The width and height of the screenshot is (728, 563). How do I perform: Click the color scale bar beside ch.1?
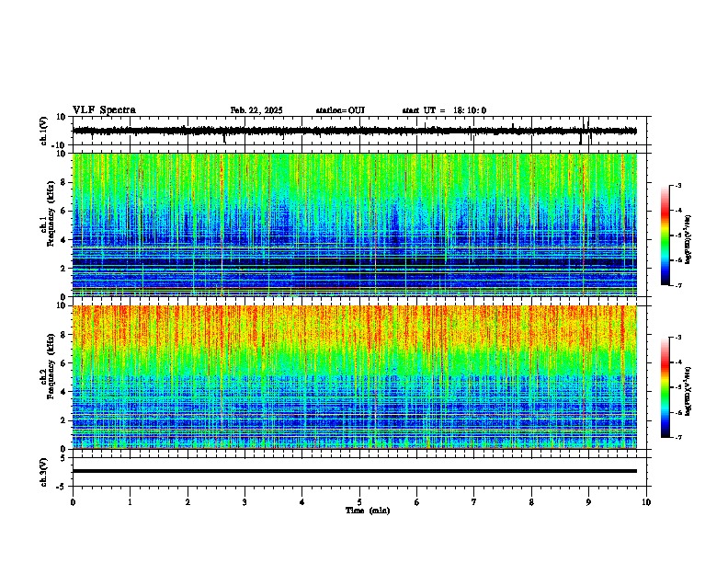coord(665,236)
